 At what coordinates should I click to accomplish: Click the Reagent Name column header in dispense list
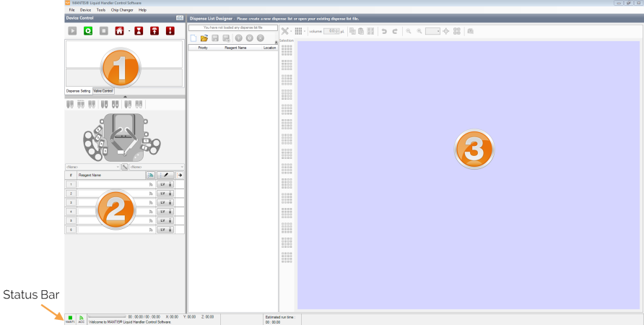[236, 47]
